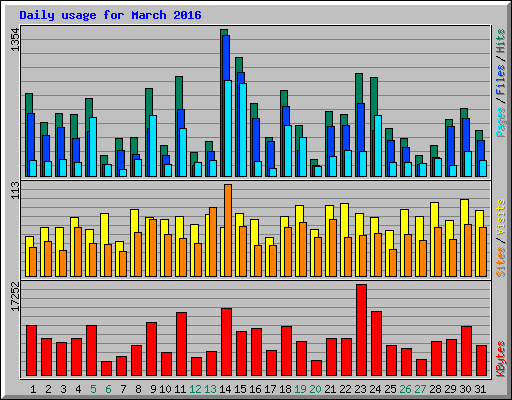Select the red KBytes bar for day 24
Screen dimensions: 512x400
click(x=376, y=343)
